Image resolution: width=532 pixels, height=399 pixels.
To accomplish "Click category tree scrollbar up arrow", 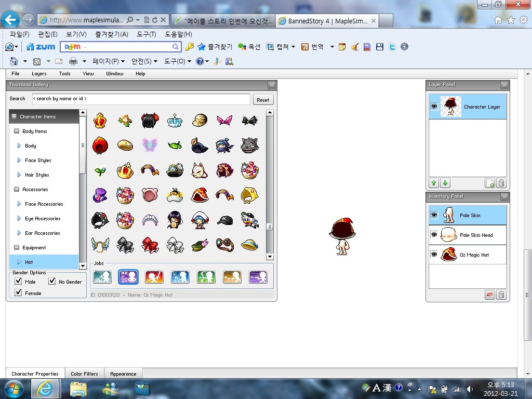I will tap(83, 112).
